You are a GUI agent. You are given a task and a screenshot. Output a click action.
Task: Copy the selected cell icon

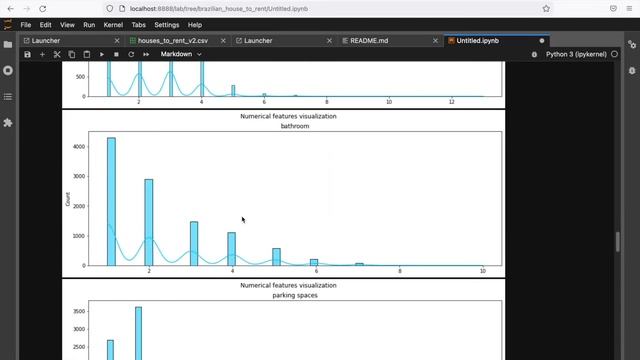[72, 54]
